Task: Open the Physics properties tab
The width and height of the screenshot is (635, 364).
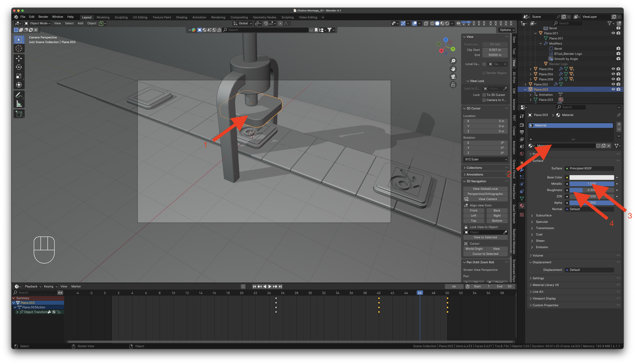Action: tap(521, 184)
